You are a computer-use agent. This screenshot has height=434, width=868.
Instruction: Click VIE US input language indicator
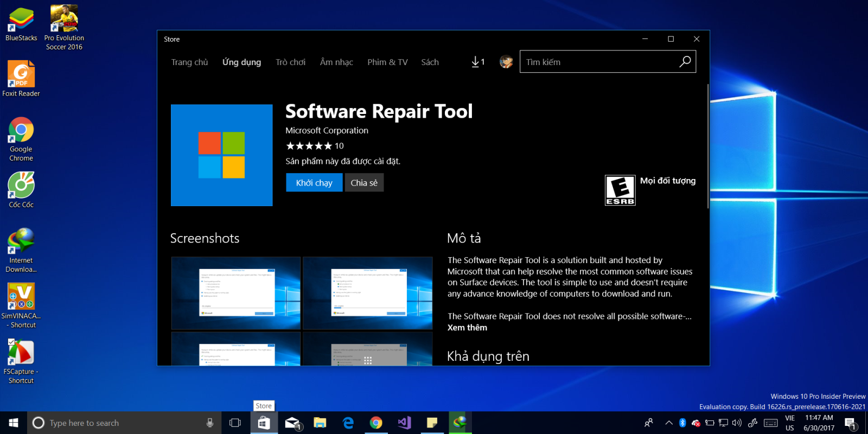pos(789,423)
